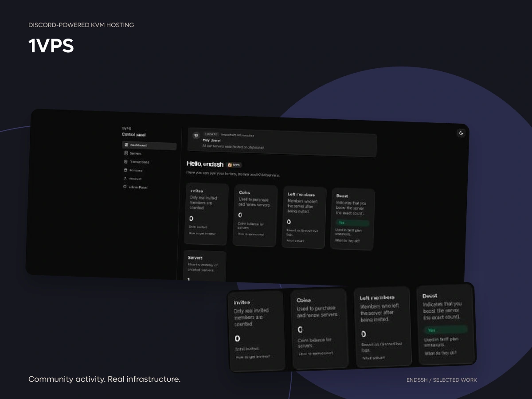
Task: Click the Account person icon
Action: coord(125,178)
